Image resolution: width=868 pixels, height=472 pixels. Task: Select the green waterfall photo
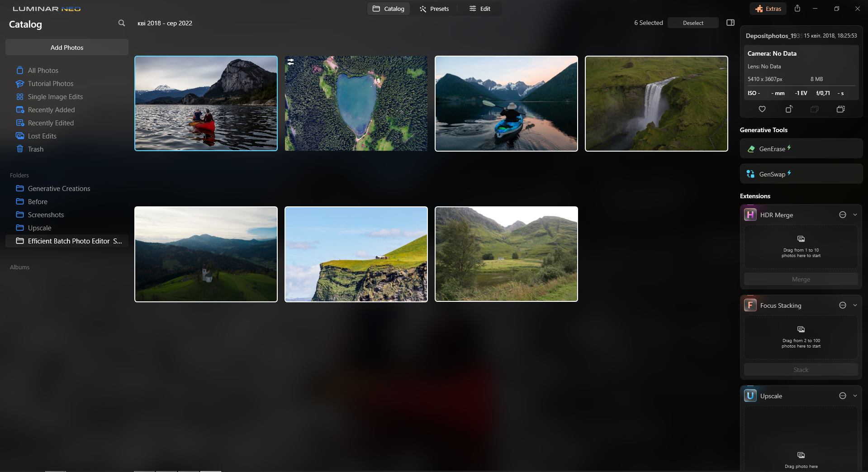(x=656, y=104)
